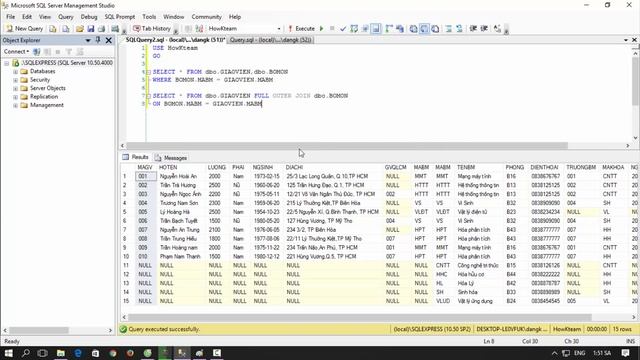
Task: Open the Connect dropdown in Object Explorer
Action: pos(16,51)
